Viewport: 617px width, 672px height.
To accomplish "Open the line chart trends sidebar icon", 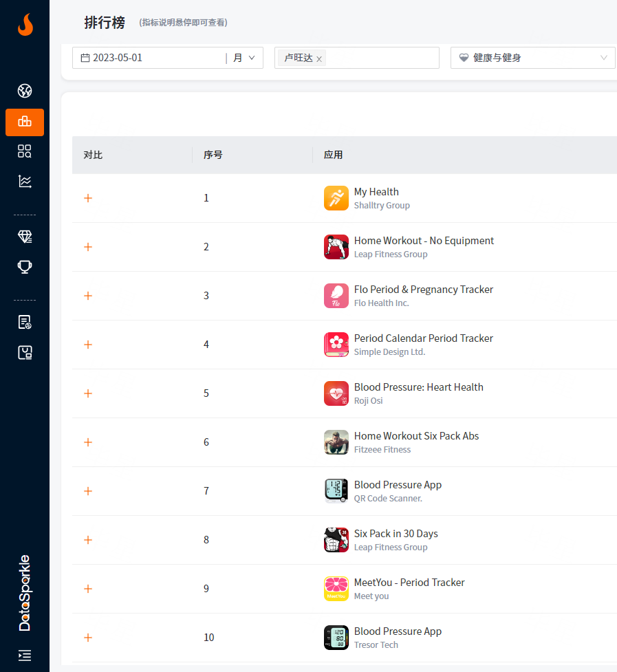I will coord(25,182).
